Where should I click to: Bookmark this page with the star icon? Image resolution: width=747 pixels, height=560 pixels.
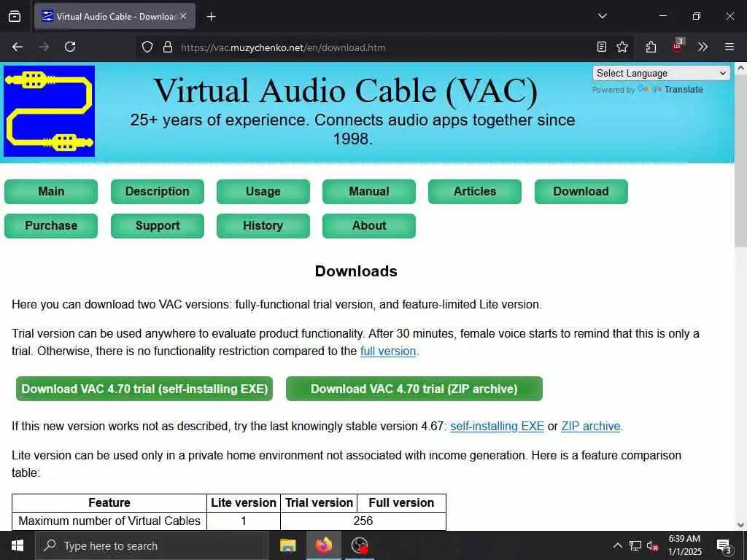pyautogui.click(x=622, y=47)
